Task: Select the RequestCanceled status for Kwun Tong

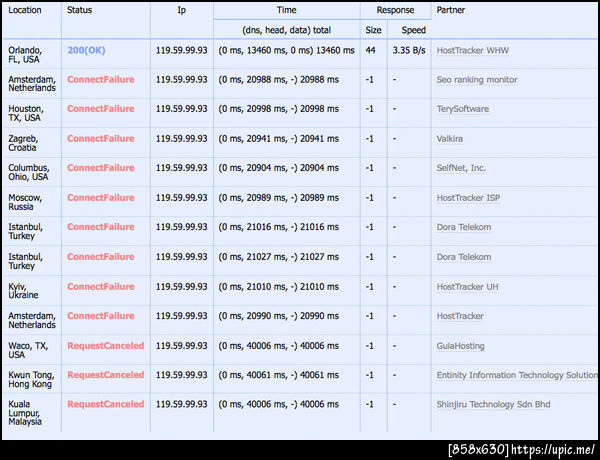Action: pos(106,375)
